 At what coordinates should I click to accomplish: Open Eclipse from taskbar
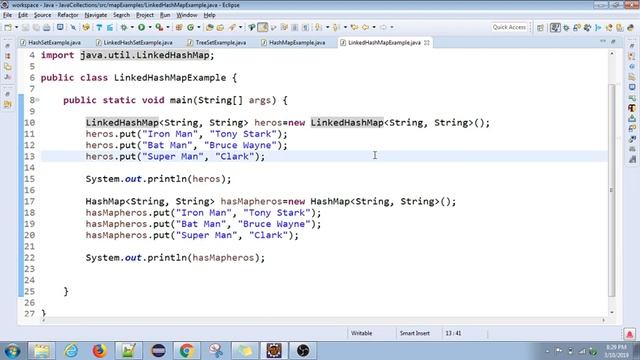(158, 351)
